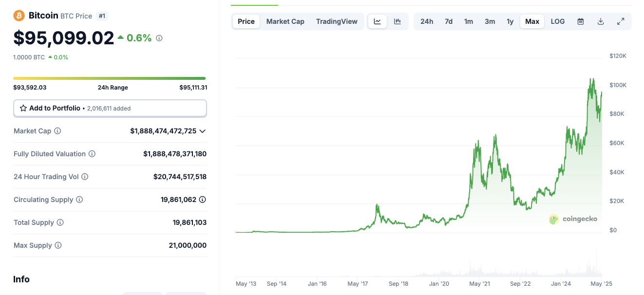Click the 1.0000 BTC conversion text
This screenshot has width=644, height=295.
click(x=29, y=57)
